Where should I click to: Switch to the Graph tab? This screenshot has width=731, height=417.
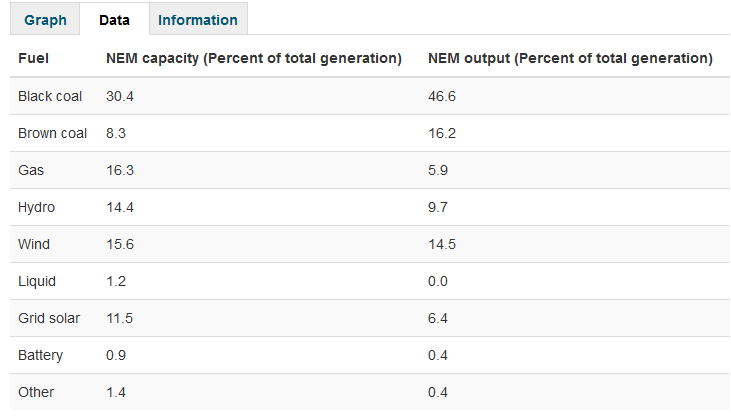click(45, 20)
